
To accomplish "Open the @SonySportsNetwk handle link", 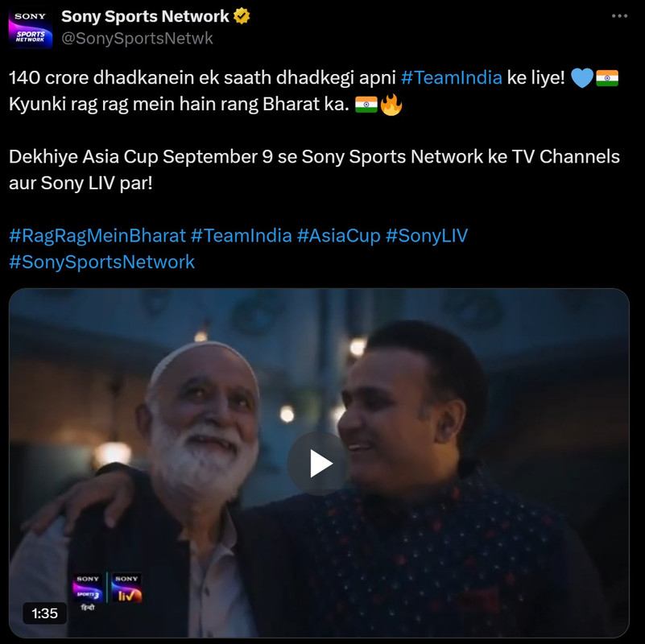I will point(137,39).
